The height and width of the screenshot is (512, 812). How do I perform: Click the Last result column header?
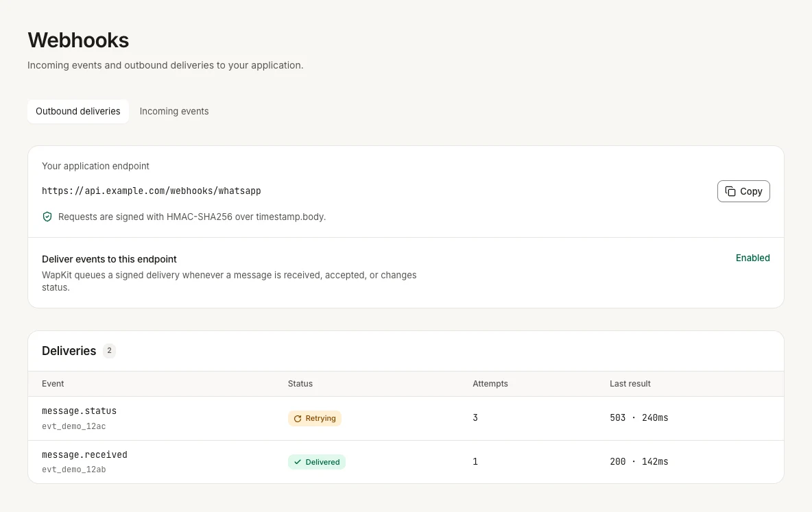point(630,384)
